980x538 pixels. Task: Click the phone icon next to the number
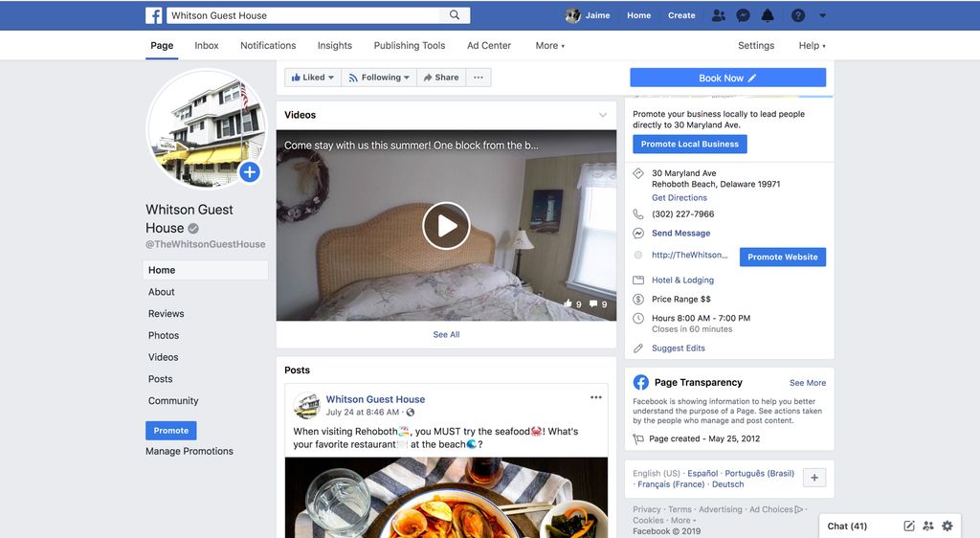tap(638, 214)
